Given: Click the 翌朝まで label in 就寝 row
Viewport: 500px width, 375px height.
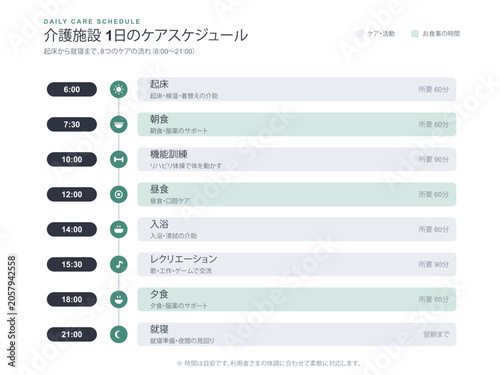Looking at the screenshot, I should pos(436,334).
